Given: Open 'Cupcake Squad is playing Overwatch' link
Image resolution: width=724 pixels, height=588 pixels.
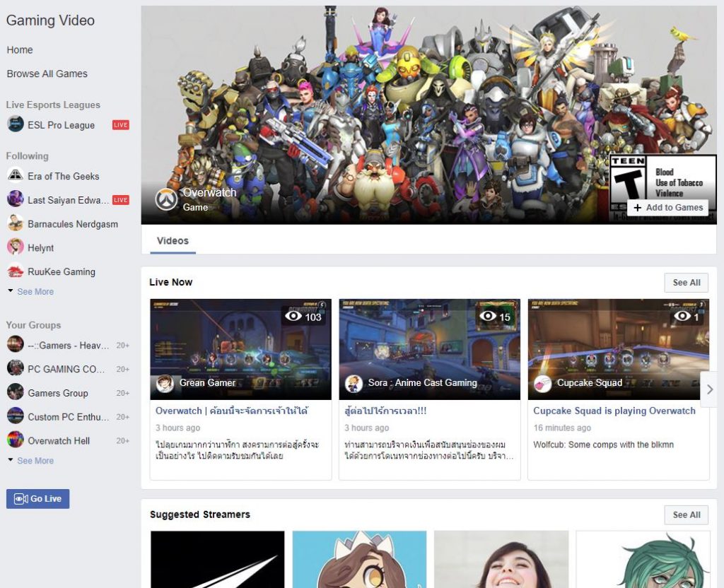Looking at the screenshot, I should (x=614, y=411).
